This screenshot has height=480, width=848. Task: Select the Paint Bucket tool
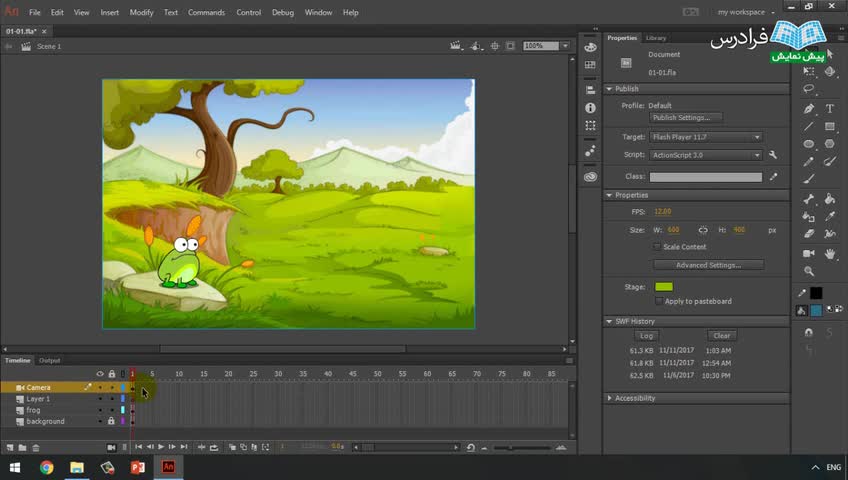click(830, 199)
